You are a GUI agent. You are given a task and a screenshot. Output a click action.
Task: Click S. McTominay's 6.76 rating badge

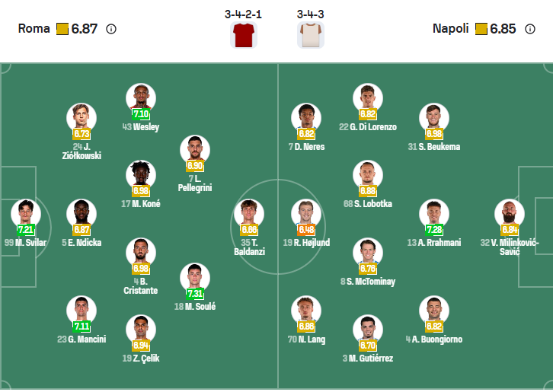pyautogui.click(x=368, y=268)
